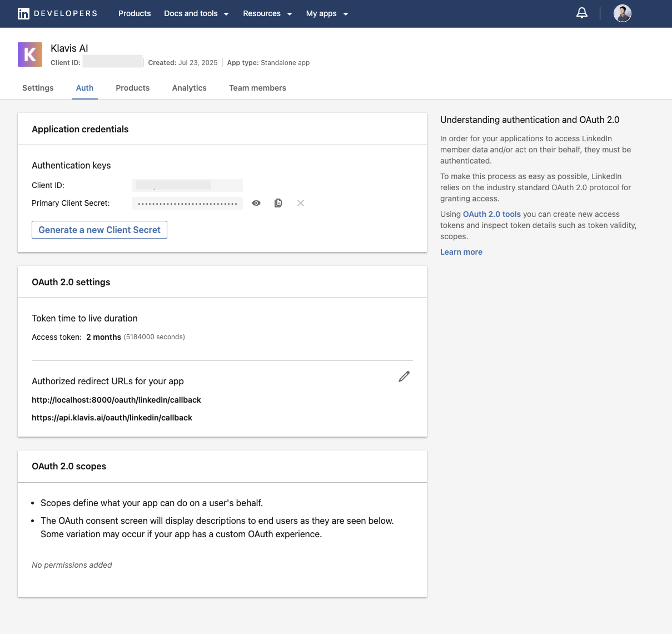Reveal the Primary Client Secret with eye icon

pos(256,203)
